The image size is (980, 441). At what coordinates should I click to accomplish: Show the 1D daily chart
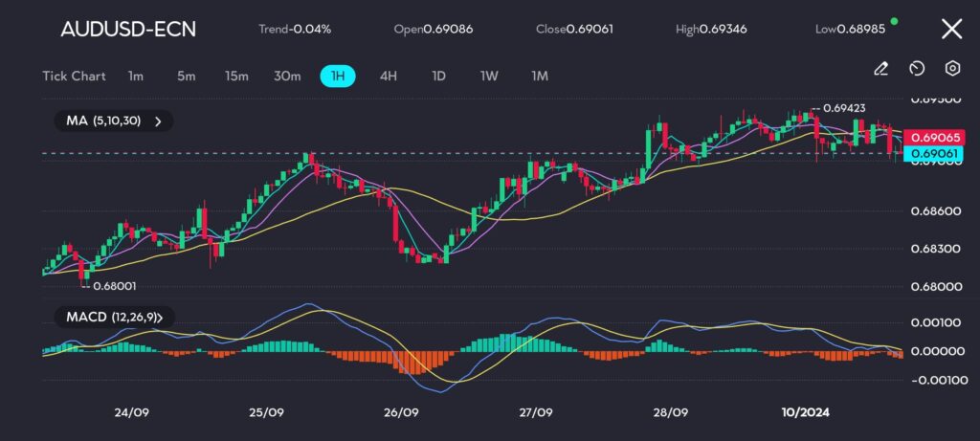tap(438, 76)
